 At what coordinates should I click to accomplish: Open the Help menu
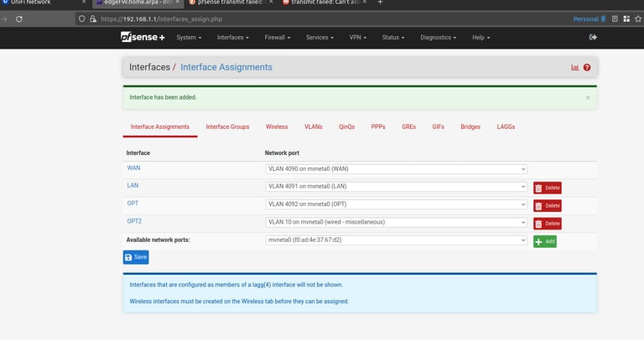[x=481, y=38]
